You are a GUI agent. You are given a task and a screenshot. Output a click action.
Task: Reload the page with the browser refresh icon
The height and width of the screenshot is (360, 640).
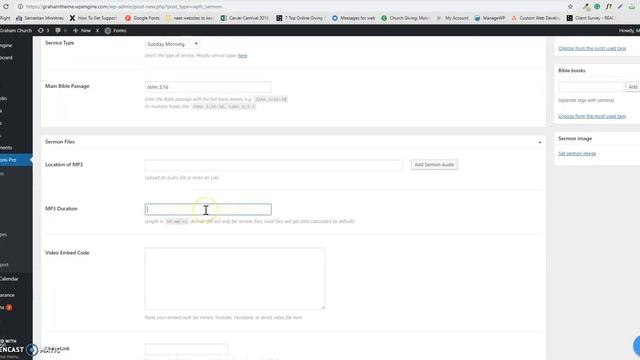click(x=6, y=7)
